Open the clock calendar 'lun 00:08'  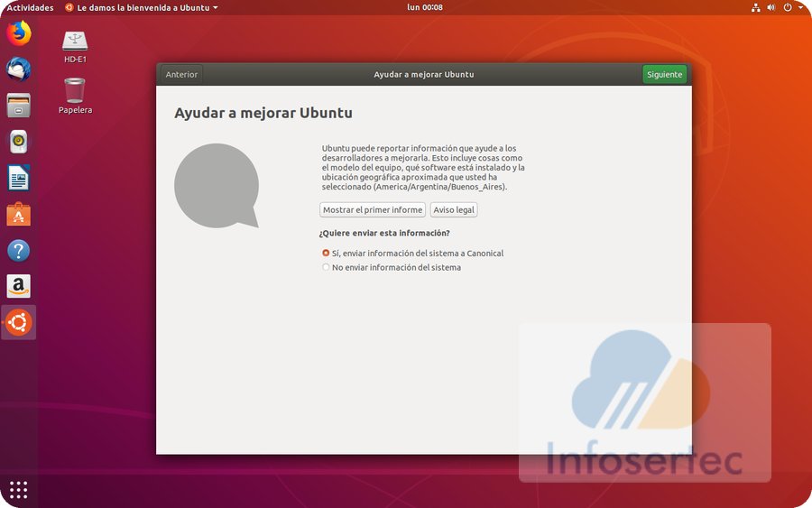(x=424, y=7)
